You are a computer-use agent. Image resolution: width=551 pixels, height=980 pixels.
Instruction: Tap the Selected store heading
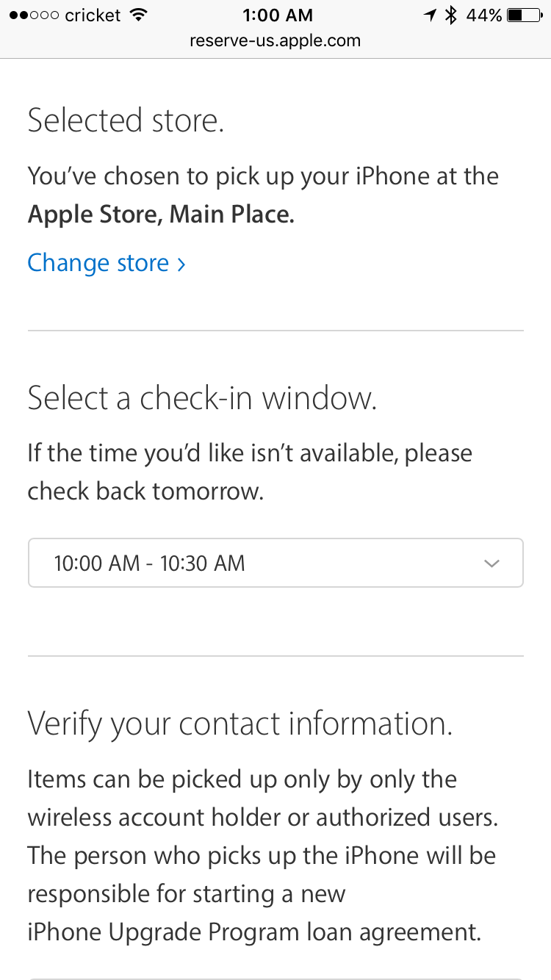click(126, 120)
